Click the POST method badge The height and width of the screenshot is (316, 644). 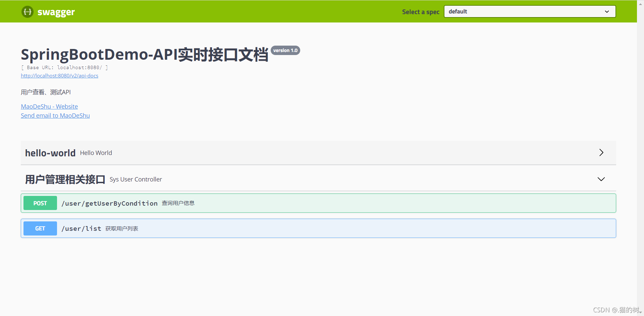40,203
